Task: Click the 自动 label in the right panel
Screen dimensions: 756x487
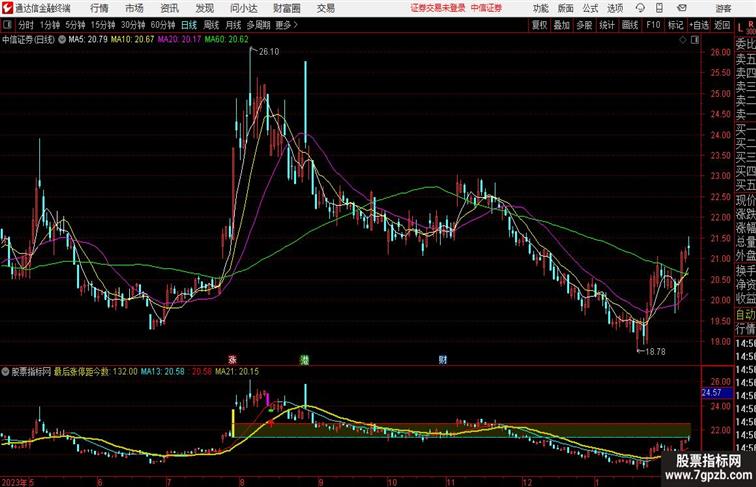Action: click(746, 315)
